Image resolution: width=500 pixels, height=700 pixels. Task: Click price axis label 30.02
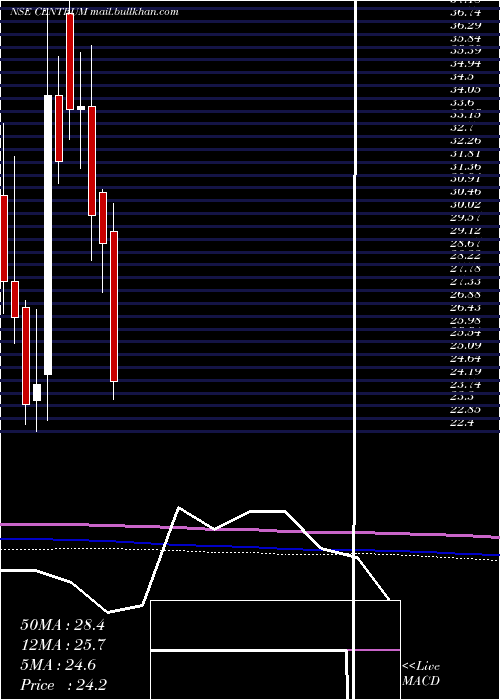[465, 204]
